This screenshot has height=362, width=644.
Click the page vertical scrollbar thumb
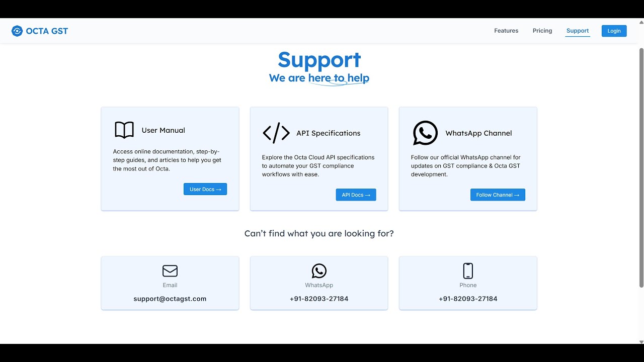click(641, 167)
